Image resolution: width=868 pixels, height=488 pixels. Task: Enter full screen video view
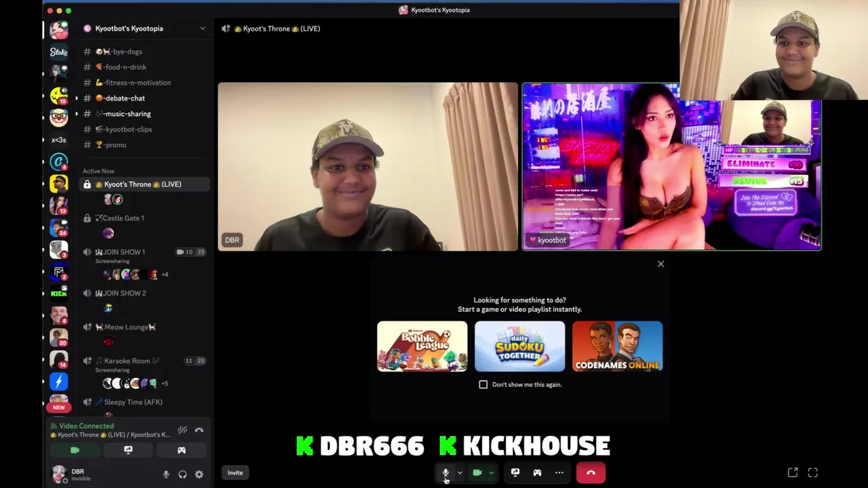click(x=813, y=472)
